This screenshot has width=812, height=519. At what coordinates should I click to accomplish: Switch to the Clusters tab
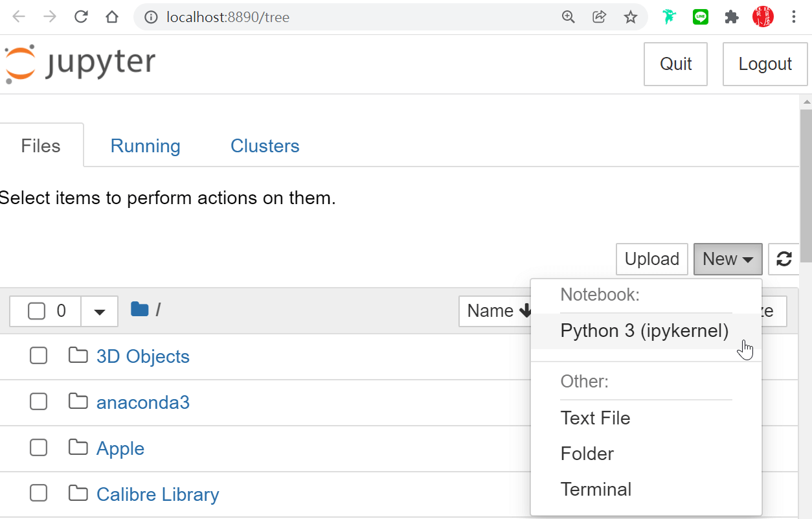coord(265,146)
